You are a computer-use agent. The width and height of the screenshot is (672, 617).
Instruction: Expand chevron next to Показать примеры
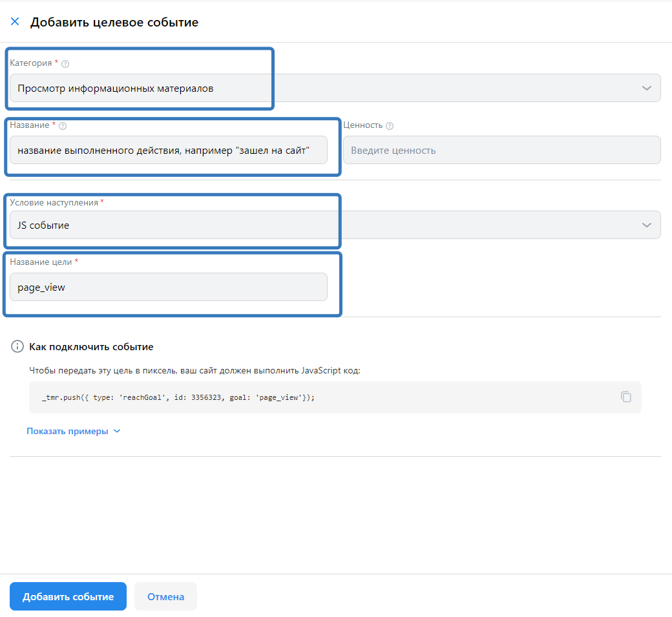pos(117,431)
